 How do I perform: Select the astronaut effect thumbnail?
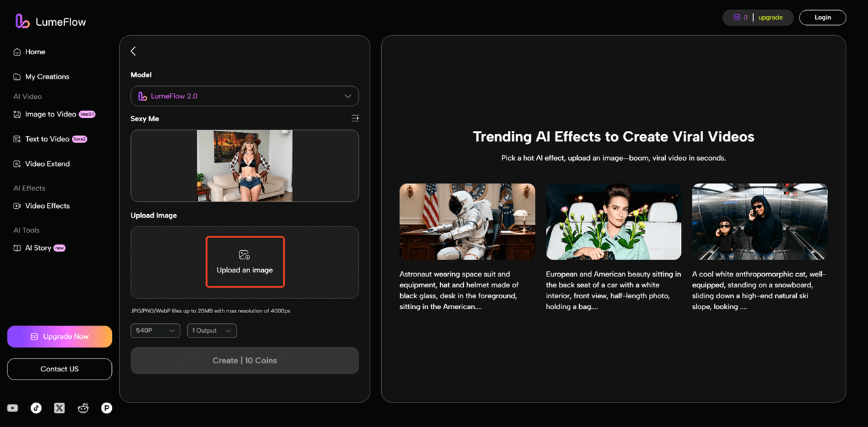(x=467, y=222)
